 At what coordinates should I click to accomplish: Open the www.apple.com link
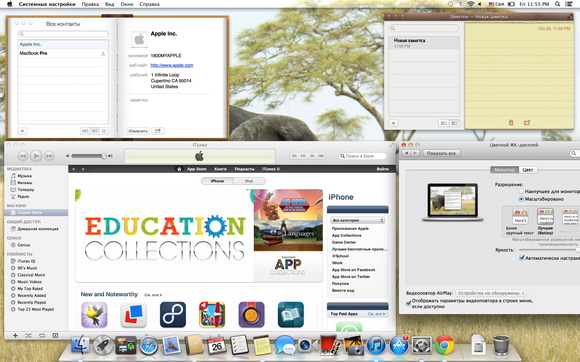172,65
